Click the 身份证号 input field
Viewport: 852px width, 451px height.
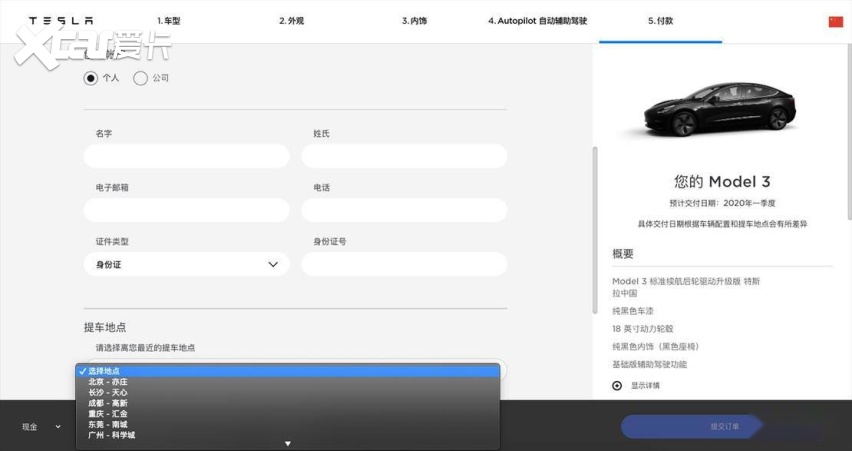[x=404, y=264]
